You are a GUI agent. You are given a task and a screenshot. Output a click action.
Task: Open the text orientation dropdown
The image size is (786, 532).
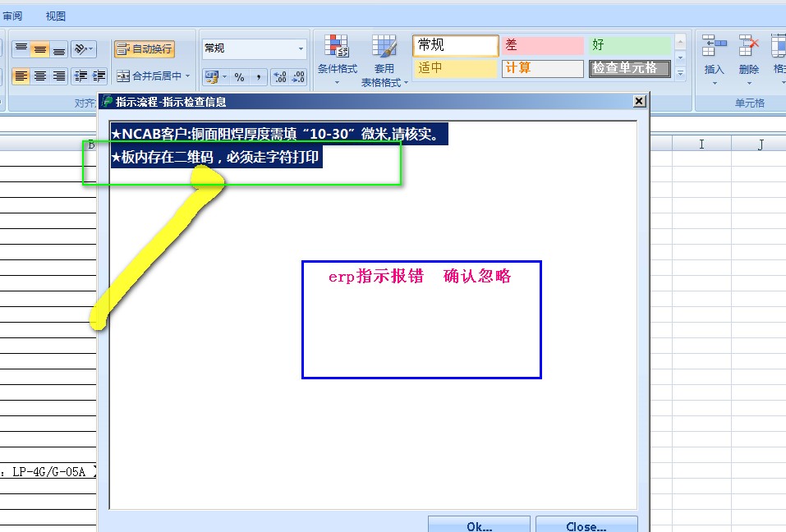point(83,49)
